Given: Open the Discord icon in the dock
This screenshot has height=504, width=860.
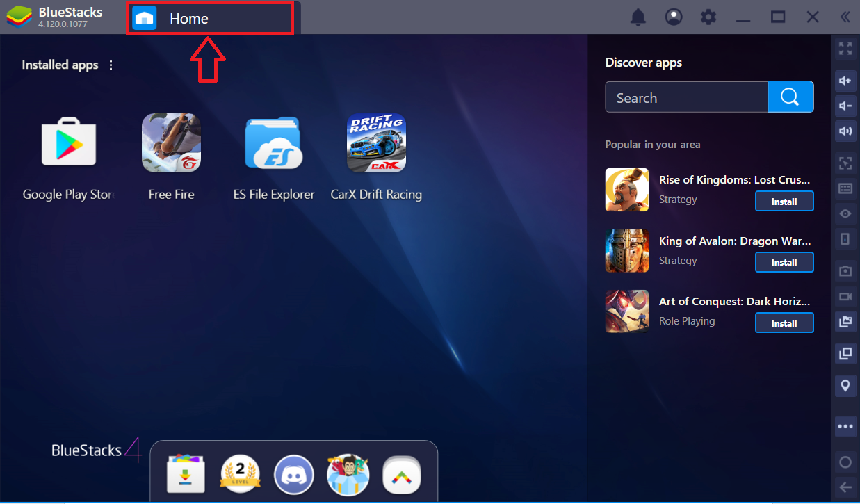Looking at the screenshot, I should pos(295,475).
